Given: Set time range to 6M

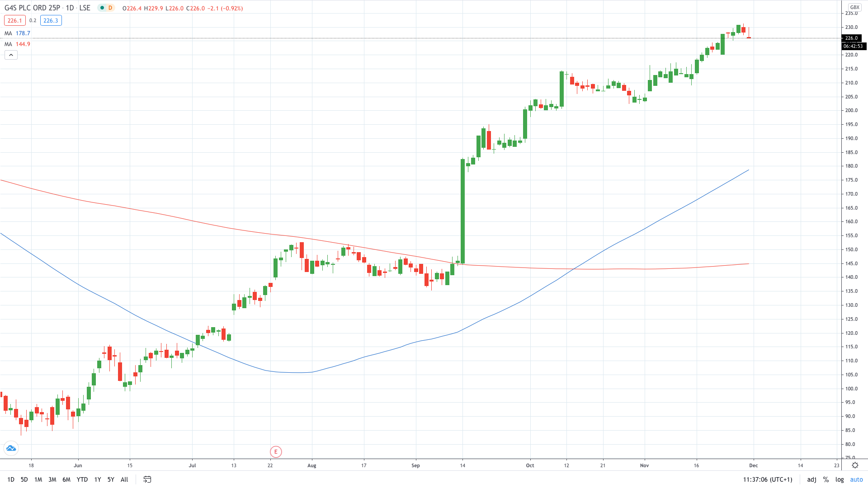Looking at the screenshot, I should click(66, 479).
